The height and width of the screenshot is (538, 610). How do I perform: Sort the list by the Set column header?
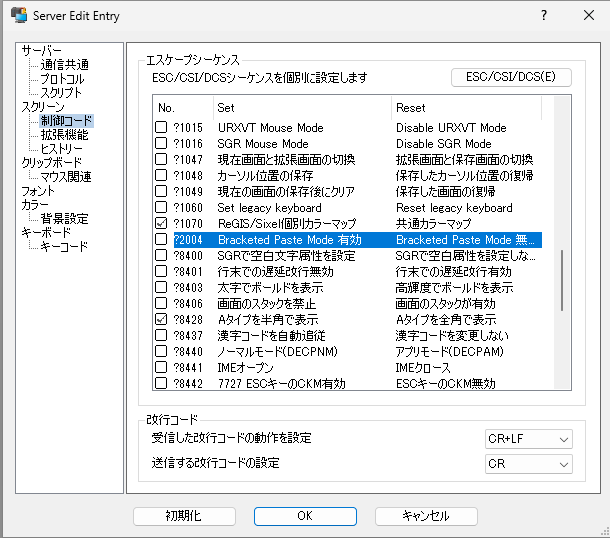click(x=302, y=107)
